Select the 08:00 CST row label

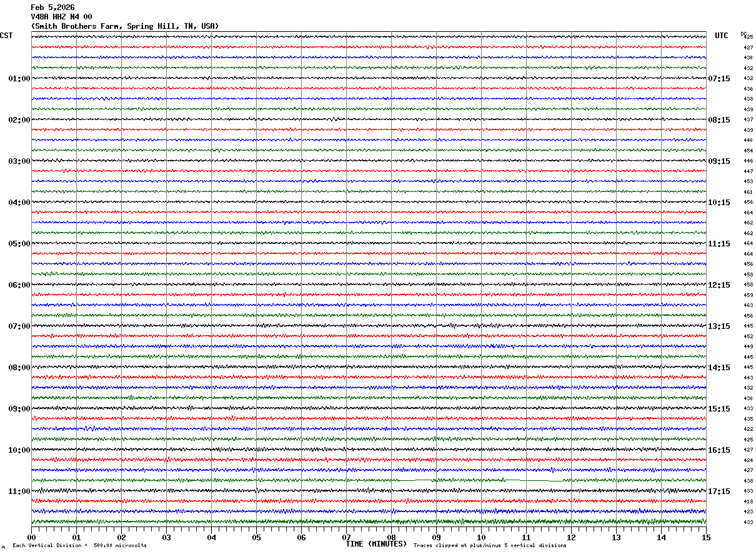[x=19, y=368]
